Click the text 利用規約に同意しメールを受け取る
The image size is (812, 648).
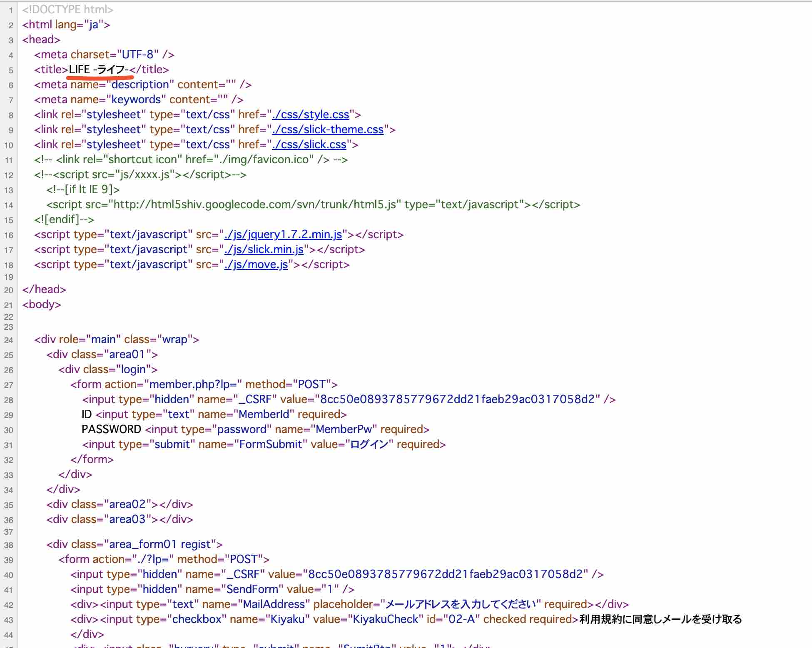pos(660,619)
